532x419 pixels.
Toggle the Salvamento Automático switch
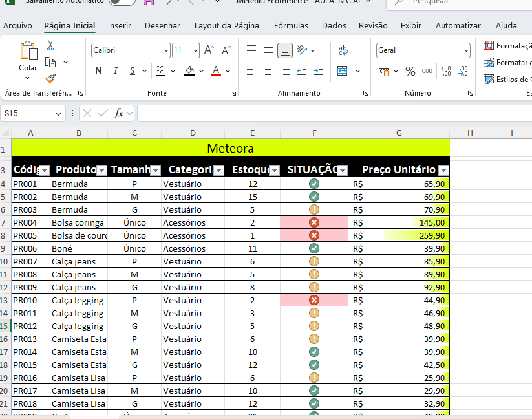(x=122, y=2)
